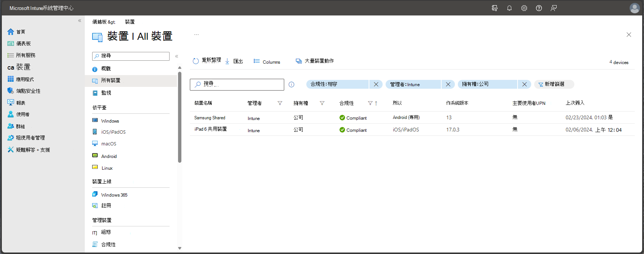
Task: Click the info icon beside the search field
Action: [291, 84]
